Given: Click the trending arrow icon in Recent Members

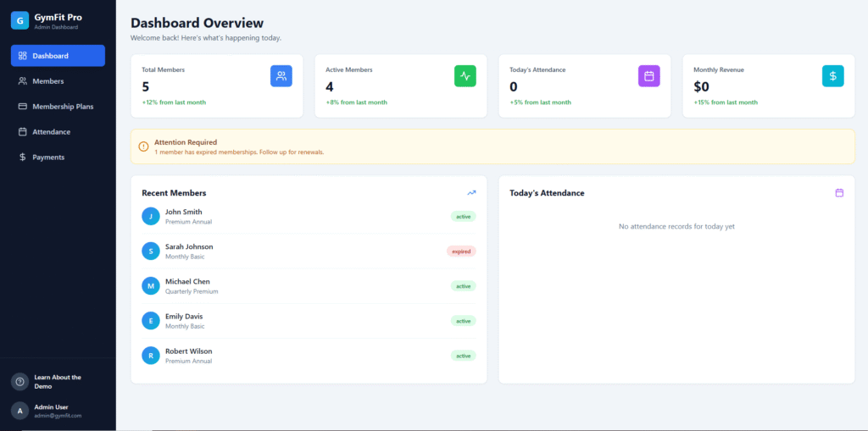Looking at the screenshot, I should click(471, 193).
